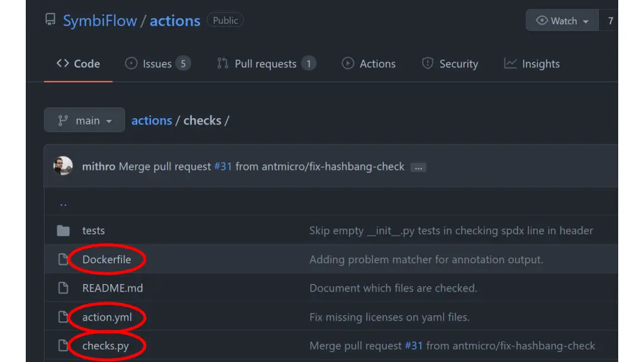Click the Dockerfile file icon

point(63,260)
